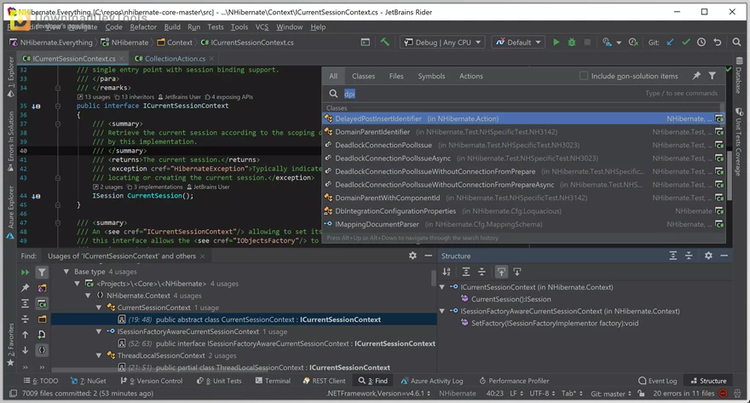The width and height of the screenshot is (750, 403).
Task: Select DbIntegrationConfigurationProperties search result
Action: (x=524, y=211)
